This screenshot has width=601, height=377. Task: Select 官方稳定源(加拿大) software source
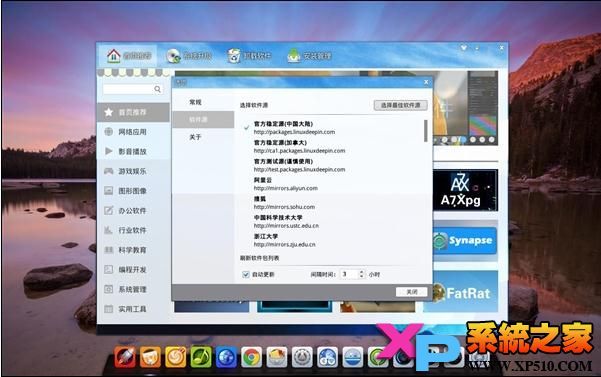[299, 146]
